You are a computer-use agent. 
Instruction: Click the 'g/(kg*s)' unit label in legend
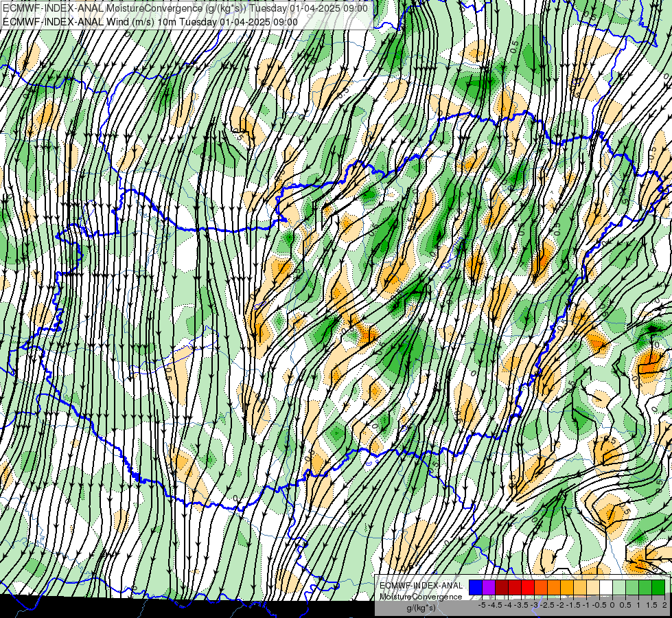click(421, 608)
